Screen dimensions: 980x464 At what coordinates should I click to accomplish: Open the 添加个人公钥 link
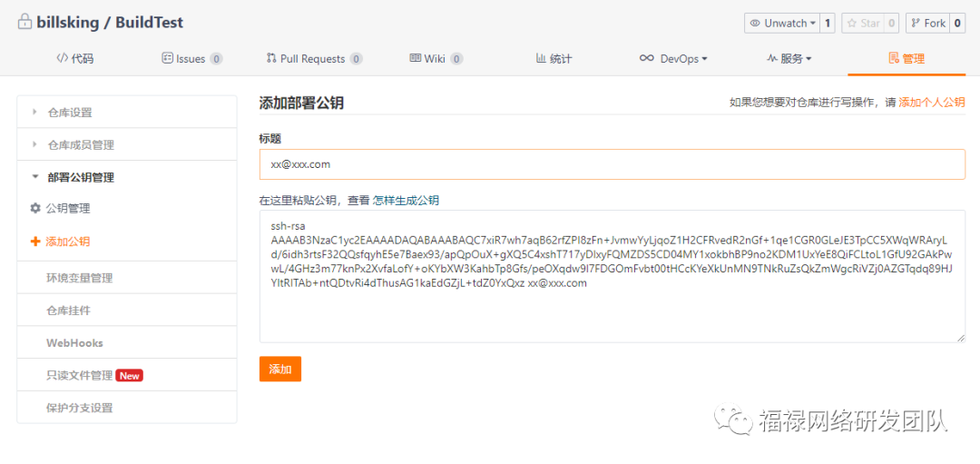click(x=932, y=103)
